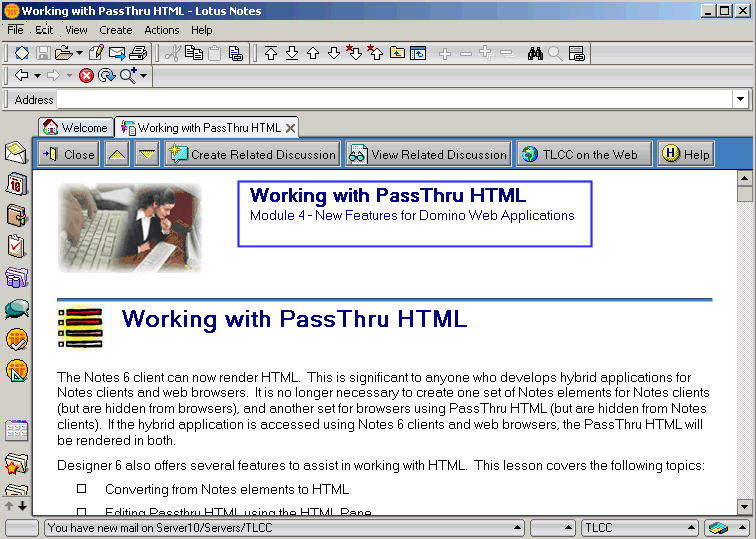Image resolution: width=756 pixels, height=539 pixels.
Task: Click the keyboard and woman header image
Action: tap(130, 228)
